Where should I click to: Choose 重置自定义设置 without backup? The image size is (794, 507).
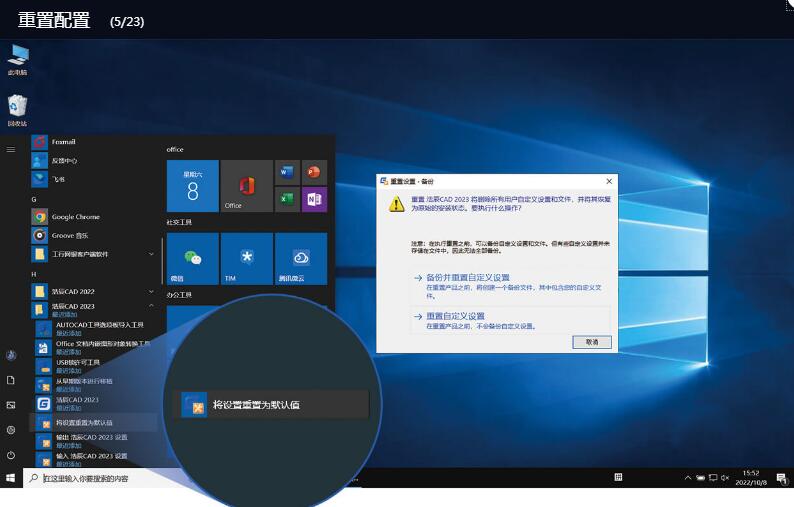click(510, 320)
